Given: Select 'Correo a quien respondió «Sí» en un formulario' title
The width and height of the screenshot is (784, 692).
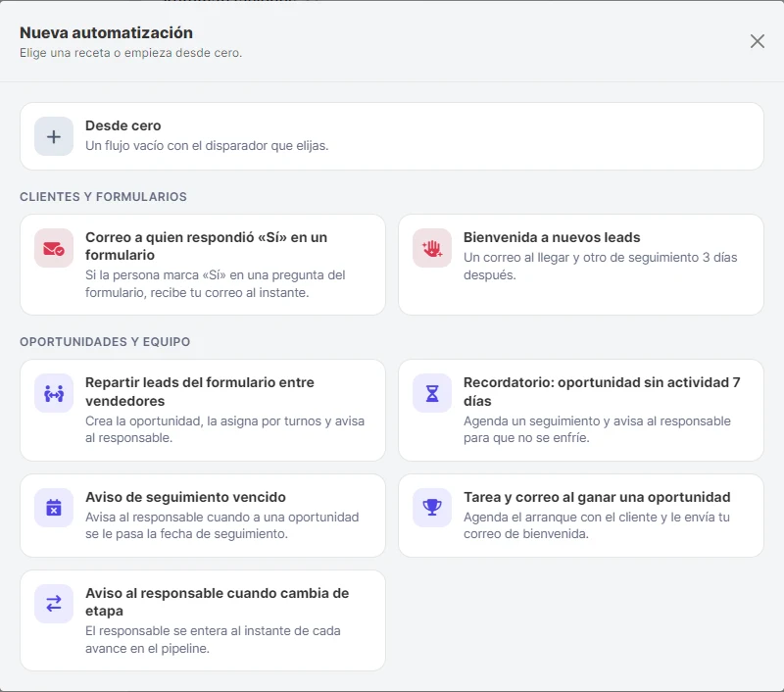Looking at the screenshot, I should (206, 246).
